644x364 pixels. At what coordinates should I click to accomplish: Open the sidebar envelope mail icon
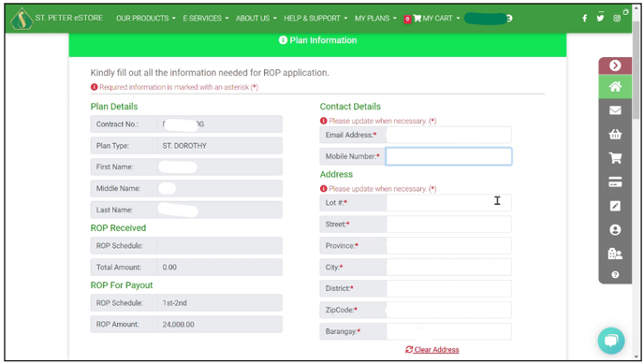pos(615,110)
